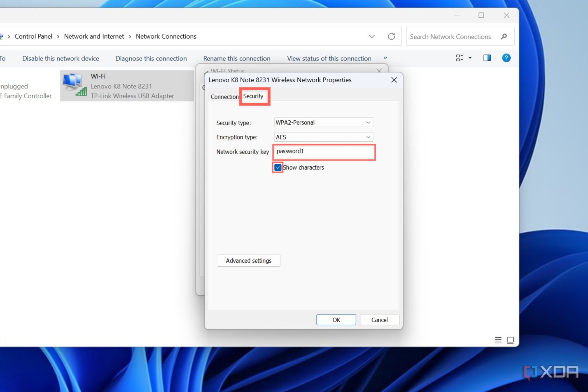Click the search magnifier icon
The height and width of the screenshot is (392, 588).
[504, 36]
